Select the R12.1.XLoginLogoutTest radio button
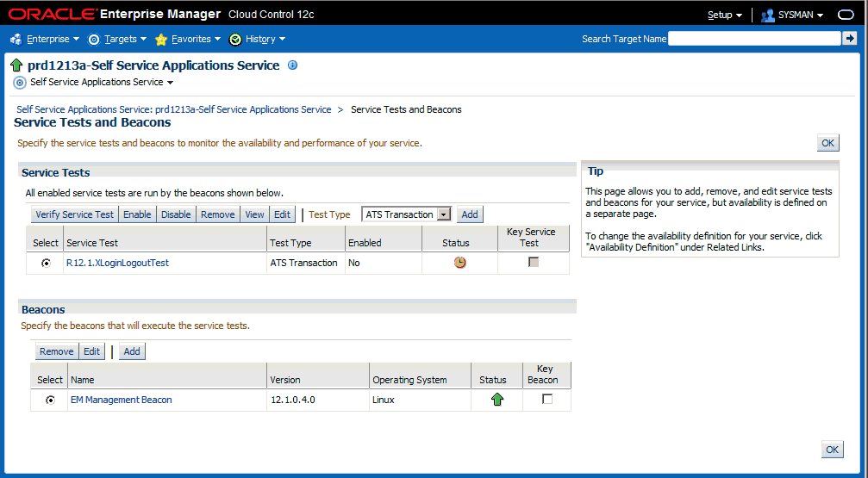The image size is (868, 478). pyautogui.click(x=46, y=264)
